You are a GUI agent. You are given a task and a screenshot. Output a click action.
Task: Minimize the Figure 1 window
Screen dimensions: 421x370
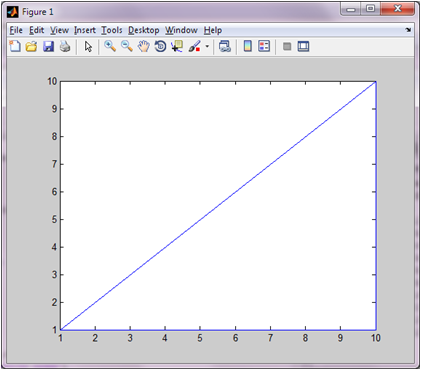click(x=351, y=9)
